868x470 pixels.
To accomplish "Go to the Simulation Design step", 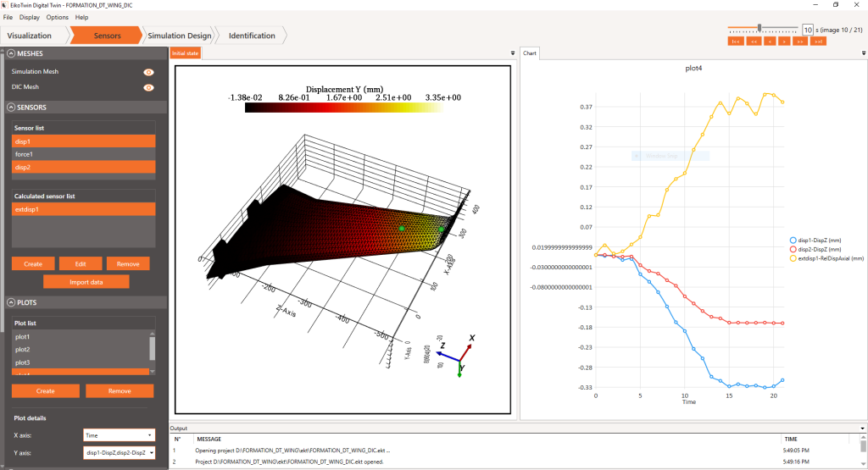I will tap(180, 36).
